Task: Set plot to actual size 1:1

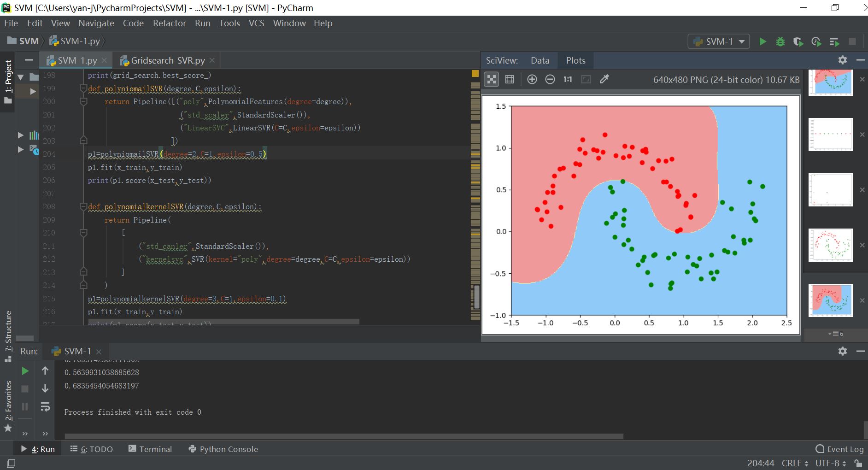Action: (568, 79)
